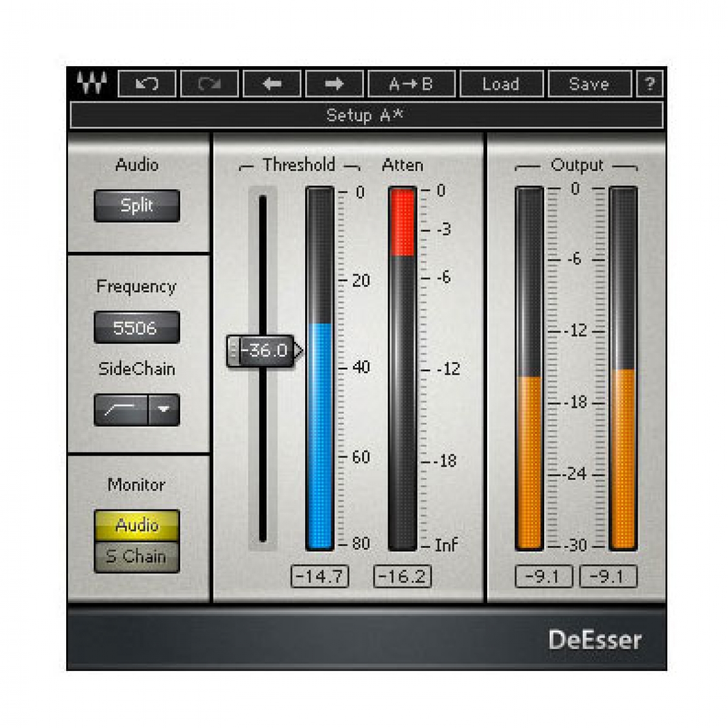
Task: Click the Frequency label
Action: tap(136, 287)
